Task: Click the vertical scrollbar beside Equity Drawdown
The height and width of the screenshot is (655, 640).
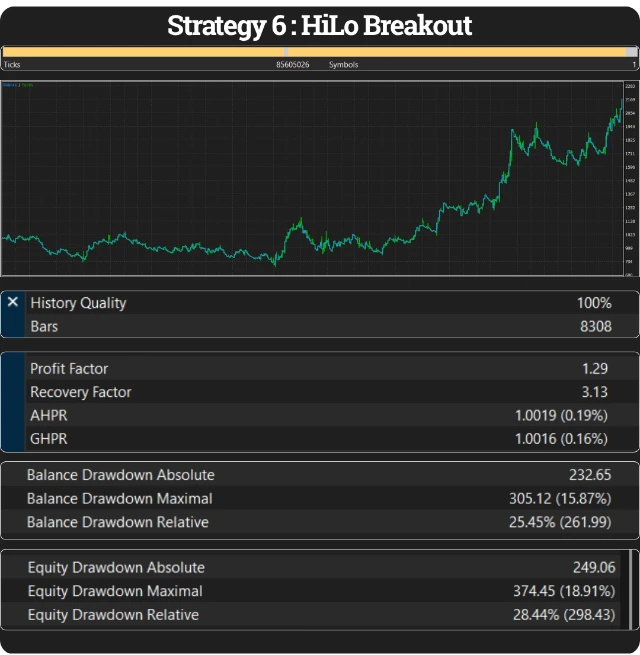Action: coord(630,588)
